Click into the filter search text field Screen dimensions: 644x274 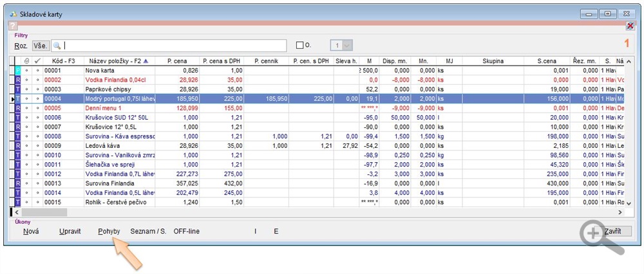(x=174, y=46)
